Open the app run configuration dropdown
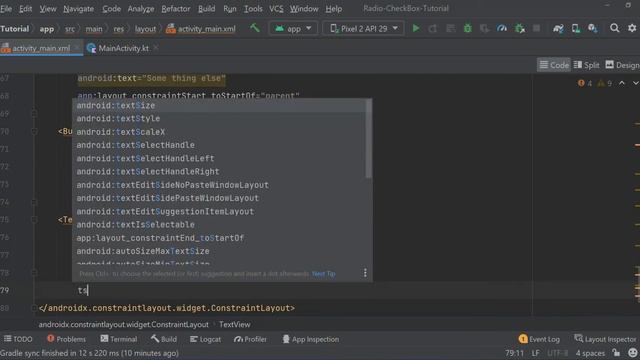640x360 pixels. tap(293, 29)
